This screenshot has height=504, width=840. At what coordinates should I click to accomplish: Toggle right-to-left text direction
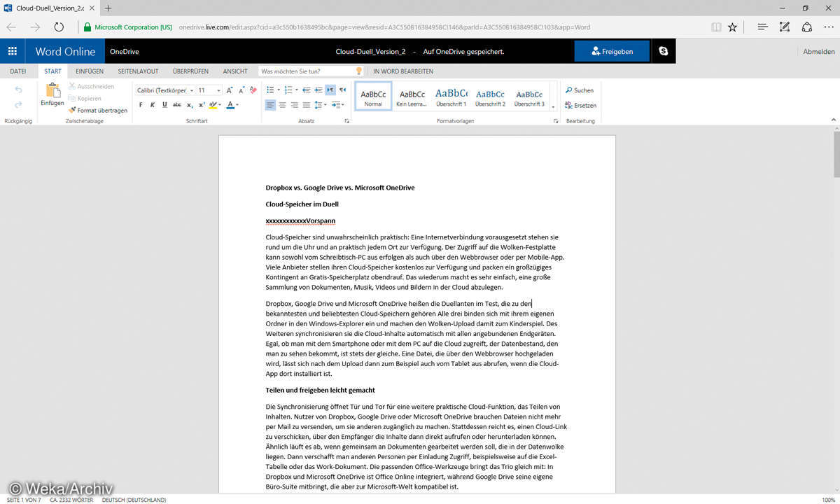click(x=342, y=90)
